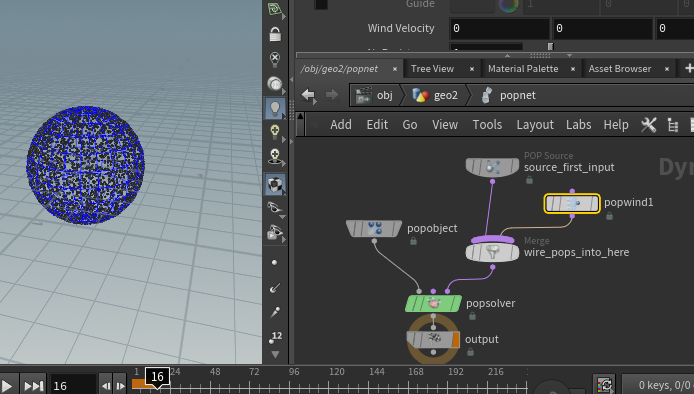Click lock badge under popobject node
694x394 pixels.
coord(413,241)
